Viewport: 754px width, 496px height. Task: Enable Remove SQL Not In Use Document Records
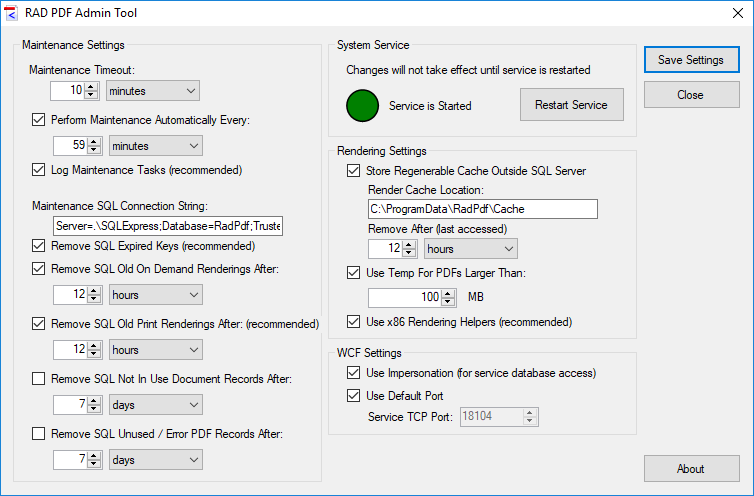[38, 379]
